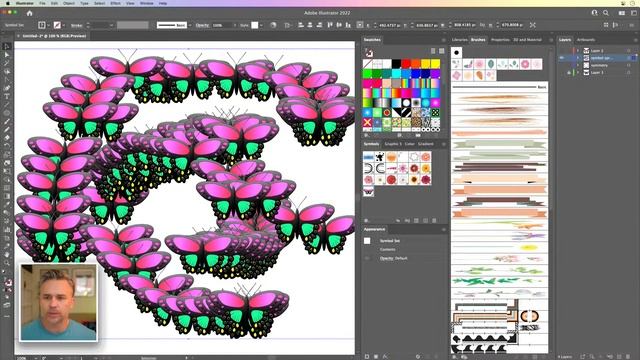Open the search icon at top right
This screenshot has height=360, width=640.
coord(606,13)
